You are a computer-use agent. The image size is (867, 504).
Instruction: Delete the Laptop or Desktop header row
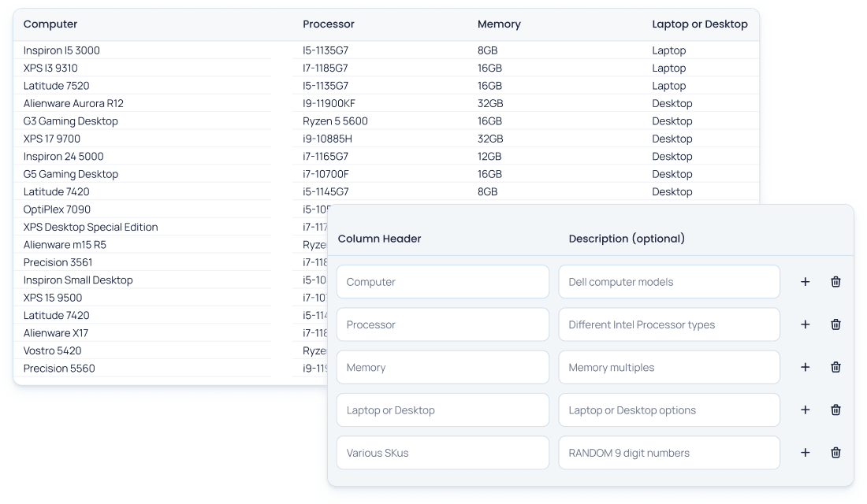tap(835, 409)
